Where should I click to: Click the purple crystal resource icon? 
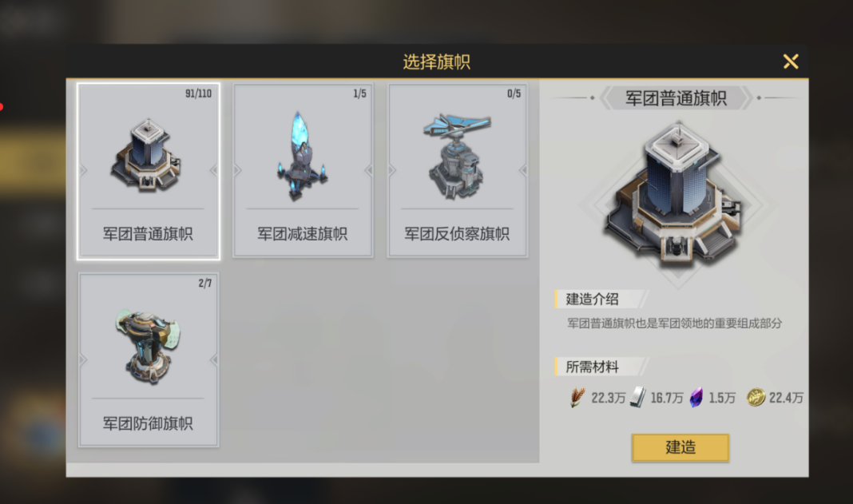(x=696, y=398)
